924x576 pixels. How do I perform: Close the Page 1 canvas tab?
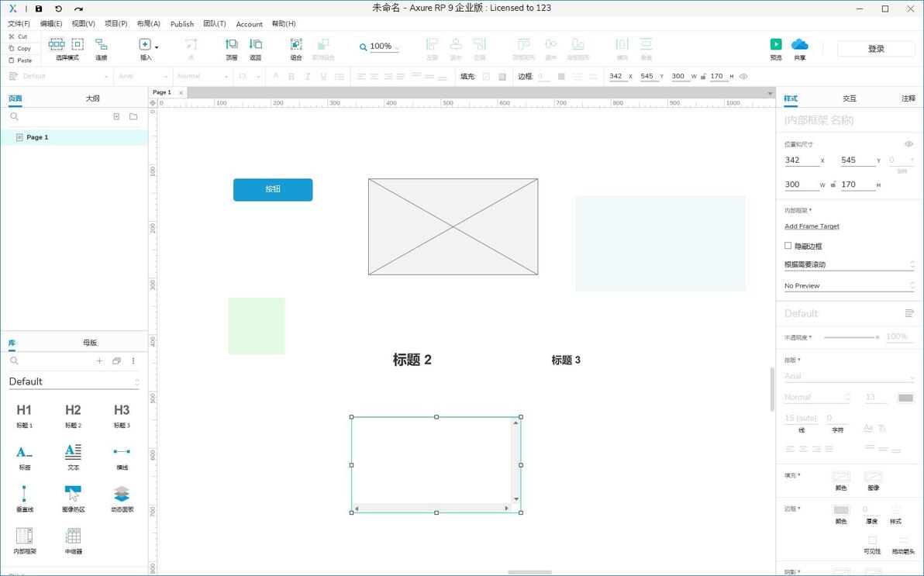tap(181, 92)
